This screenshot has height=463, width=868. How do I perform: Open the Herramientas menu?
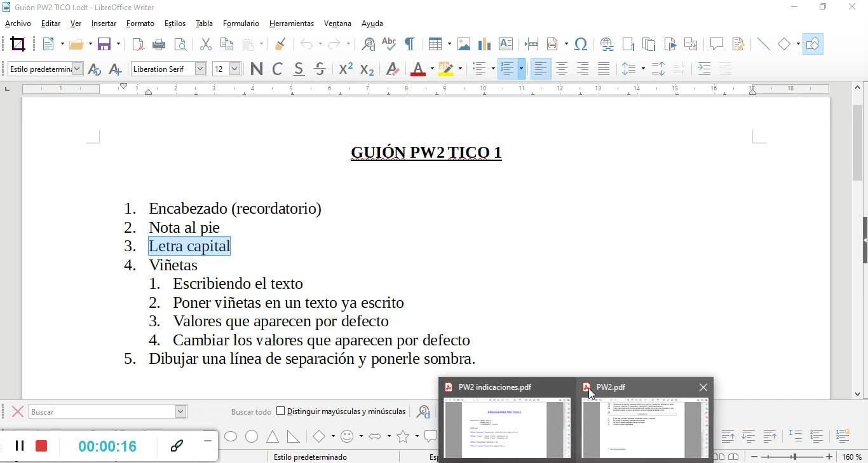point(292,24)
